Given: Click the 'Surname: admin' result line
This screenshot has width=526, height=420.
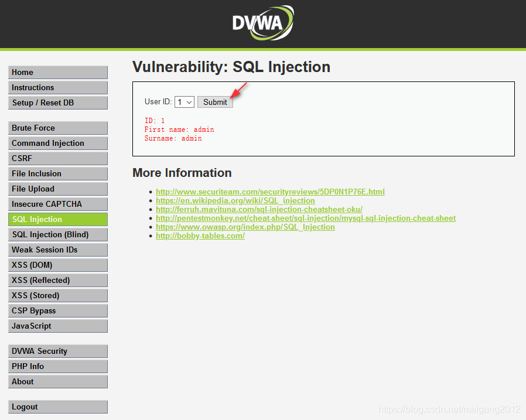Looking at the screenshot, I should tap(173, 138).
